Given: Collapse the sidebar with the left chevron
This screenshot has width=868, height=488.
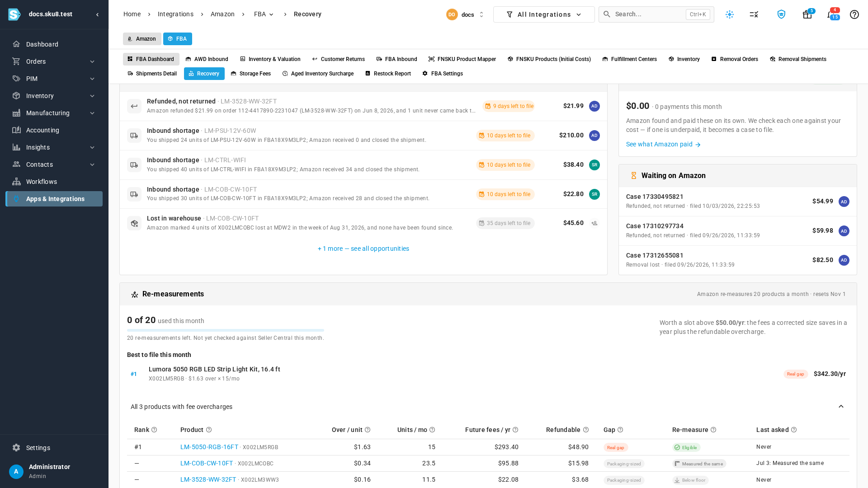Looking at the screenshot, I should point(98,14).
